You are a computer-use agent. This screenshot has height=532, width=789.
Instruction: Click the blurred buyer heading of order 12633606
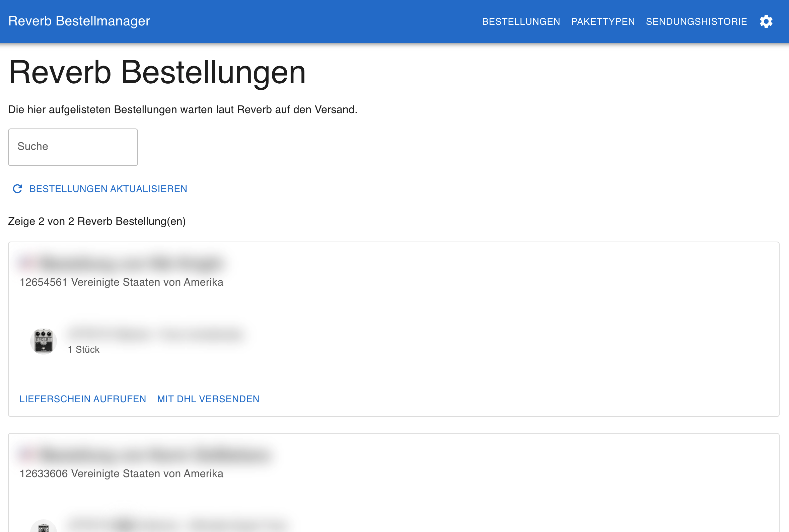[146, 455]
